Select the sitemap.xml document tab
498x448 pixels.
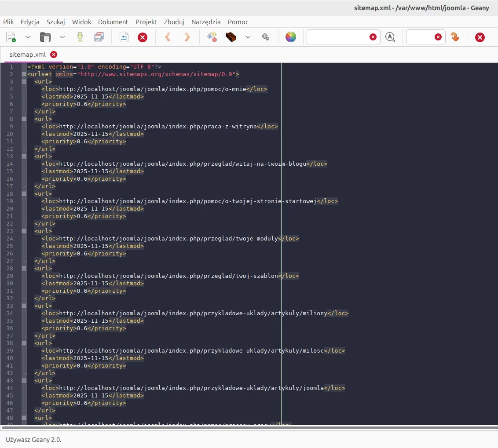tap(28, 54)
